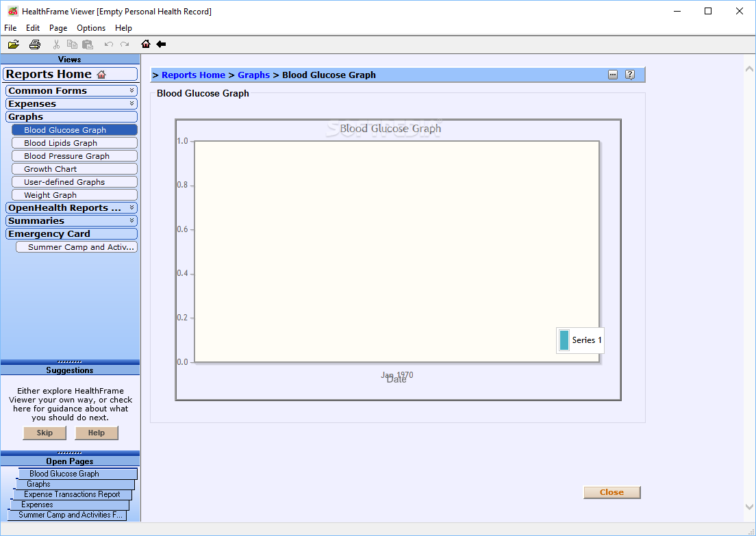Click the scroll up arrow on right scrollbar
Image resolution: width=756 pixels, height=536 pixels.
click(x=749, y=69)
